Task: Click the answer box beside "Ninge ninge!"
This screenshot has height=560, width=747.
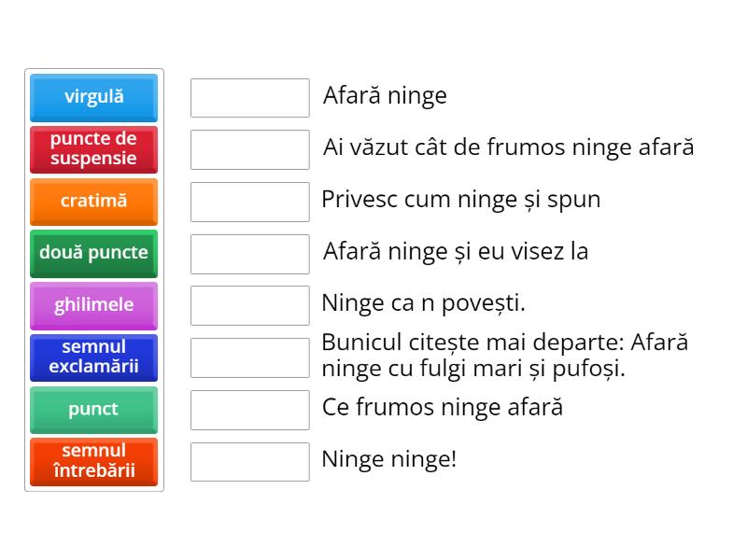Action: (249, 461)
